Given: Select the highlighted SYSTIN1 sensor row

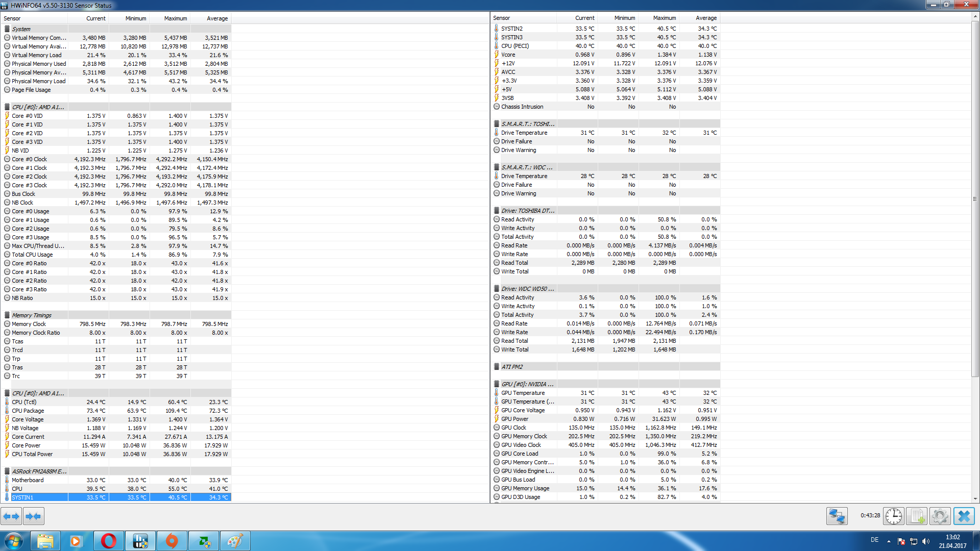Looking at the screenshot, I should [22, 497].
